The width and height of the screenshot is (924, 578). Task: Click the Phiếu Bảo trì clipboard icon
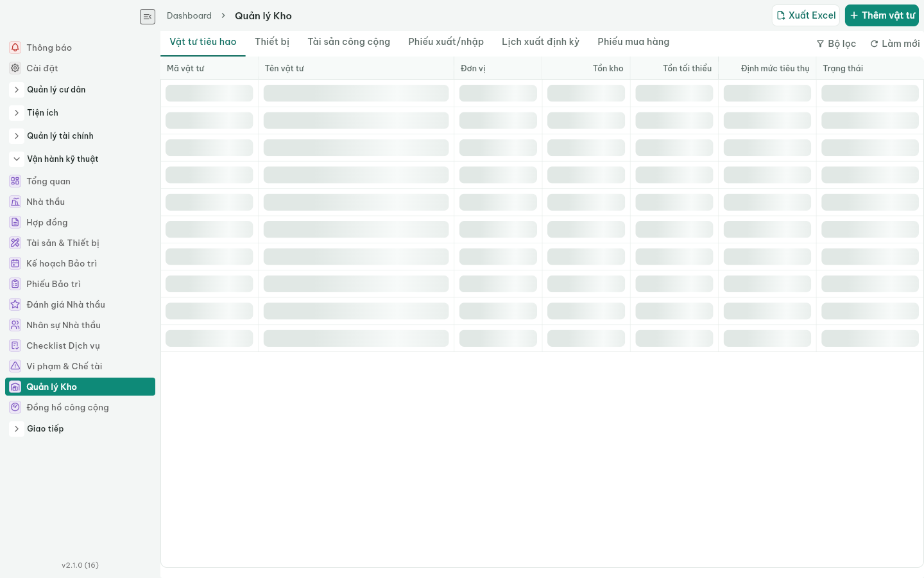(x=15, y=284)
